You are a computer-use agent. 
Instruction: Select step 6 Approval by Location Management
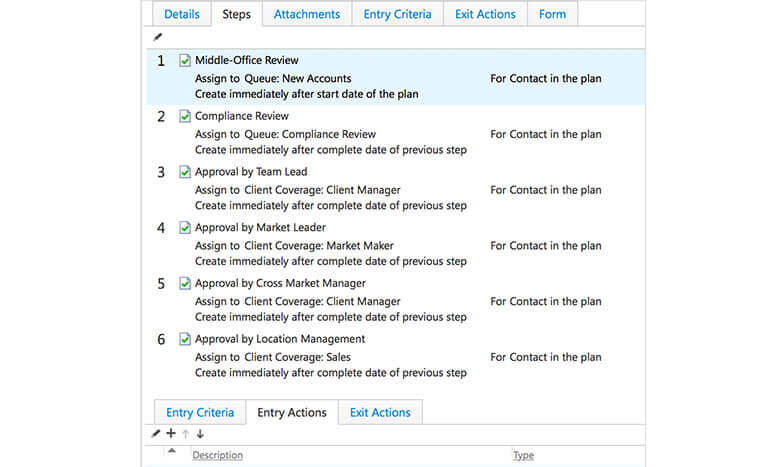(x=395, y=356)
